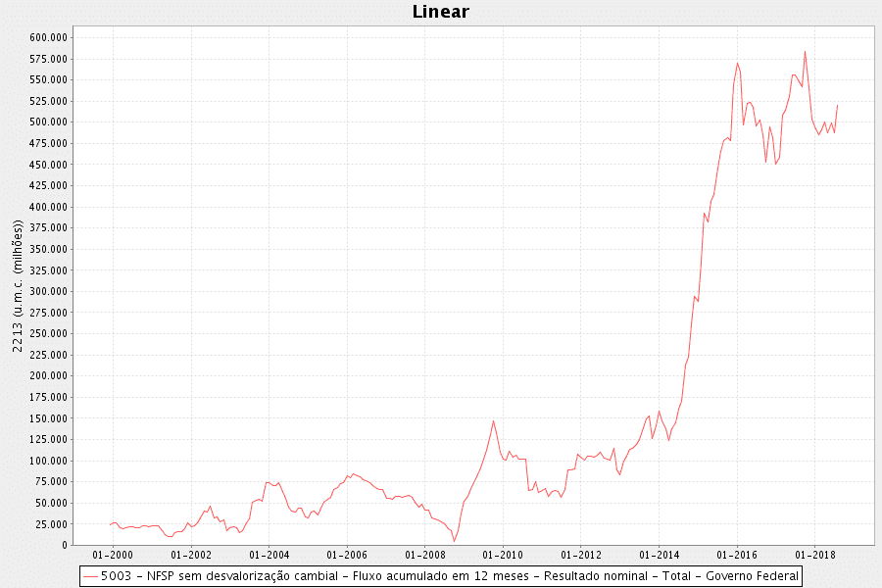882x588 pixels.
Task: Click the 01-2002 x-axis tick label
Action: tap(190, 555)
